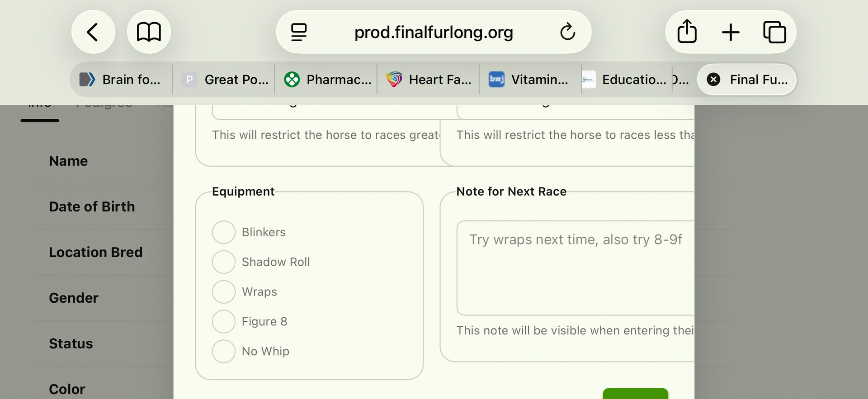Close the Final Furlong tab

tap(713, 80)
